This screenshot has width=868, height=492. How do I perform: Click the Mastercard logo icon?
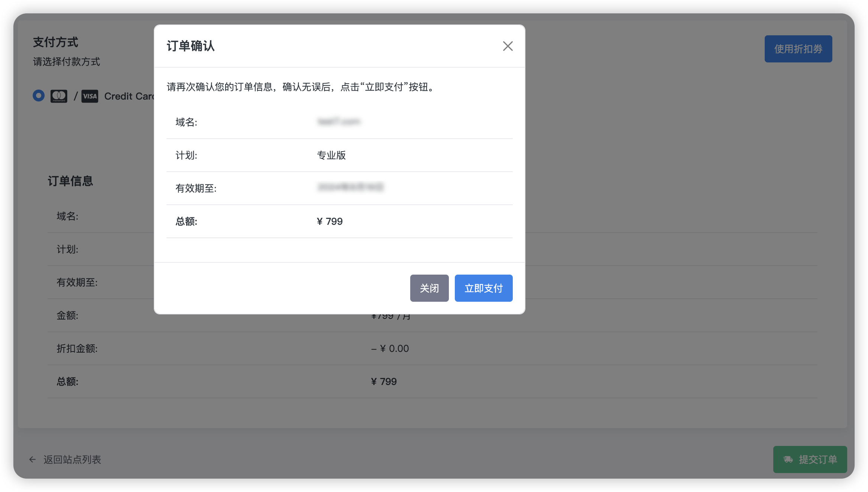59,96
